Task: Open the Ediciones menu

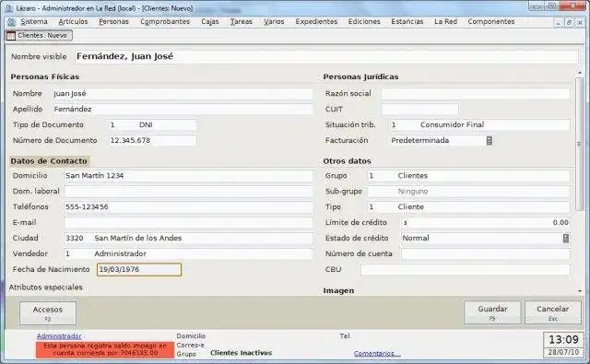Action: click(x=364, y=22)
